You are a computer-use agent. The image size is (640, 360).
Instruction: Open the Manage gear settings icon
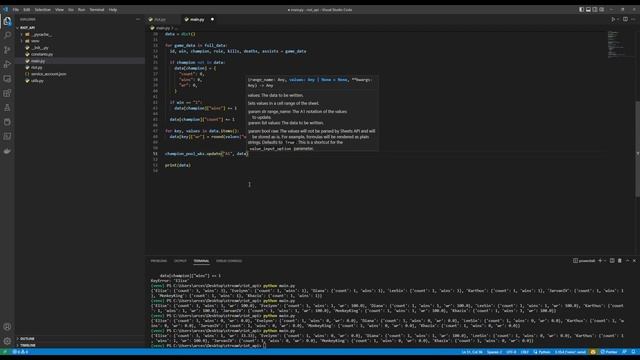tap(7, 341)
